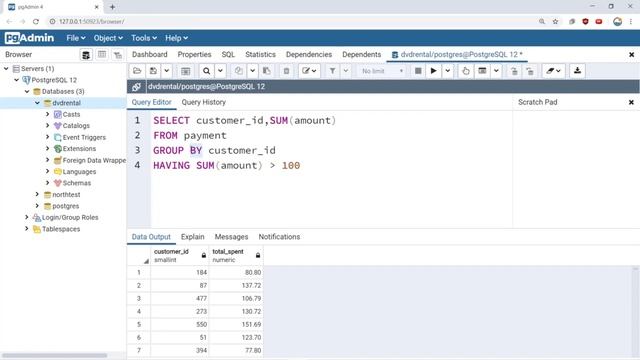Open the Tools menu
This screenshot has height=360, width=640.
(144, 38)
